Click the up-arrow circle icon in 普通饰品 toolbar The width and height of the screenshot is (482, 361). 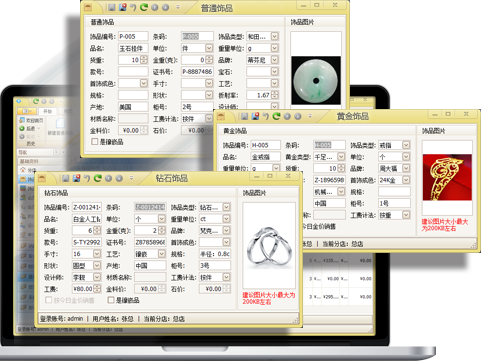click(155, 7)
